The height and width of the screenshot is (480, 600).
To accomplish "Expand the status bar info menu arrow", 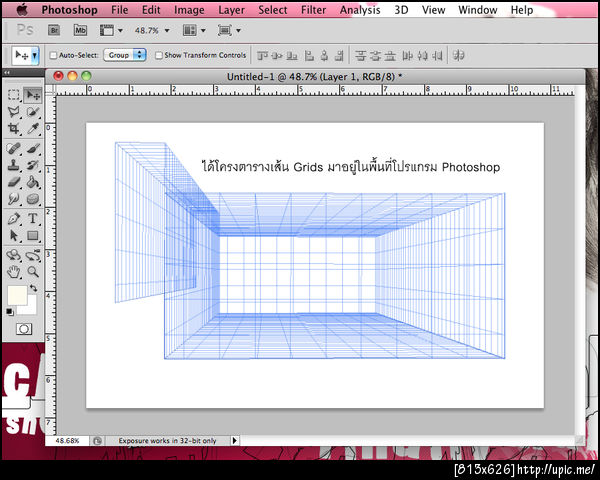I will click(x=235, y=441).
